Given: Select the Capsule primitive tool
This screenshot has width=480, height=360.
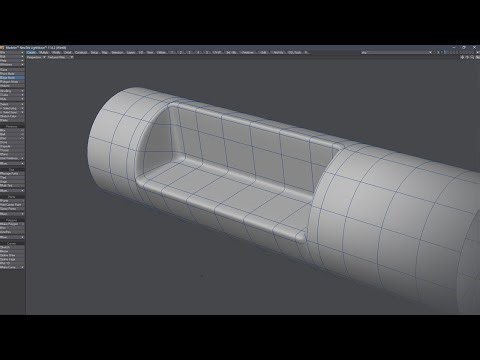Looking at the screenshot, I should point(12,146).
